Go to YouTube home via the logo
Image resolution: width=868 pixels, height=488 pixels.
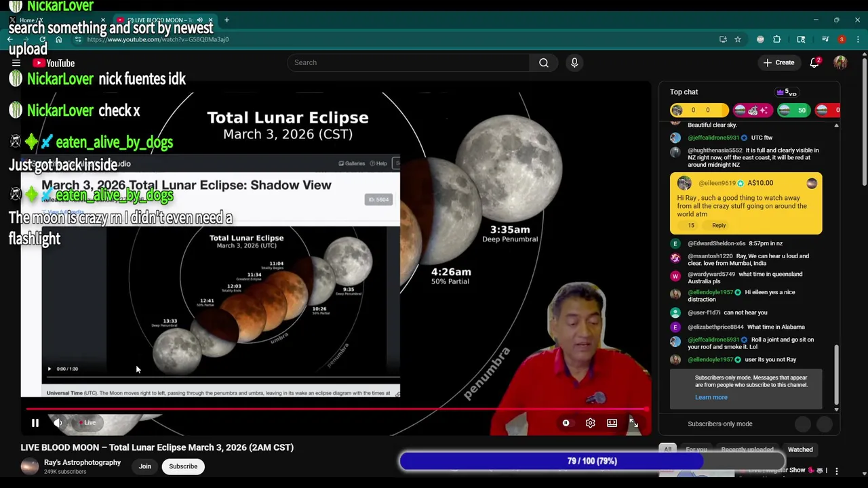(54, 63)
